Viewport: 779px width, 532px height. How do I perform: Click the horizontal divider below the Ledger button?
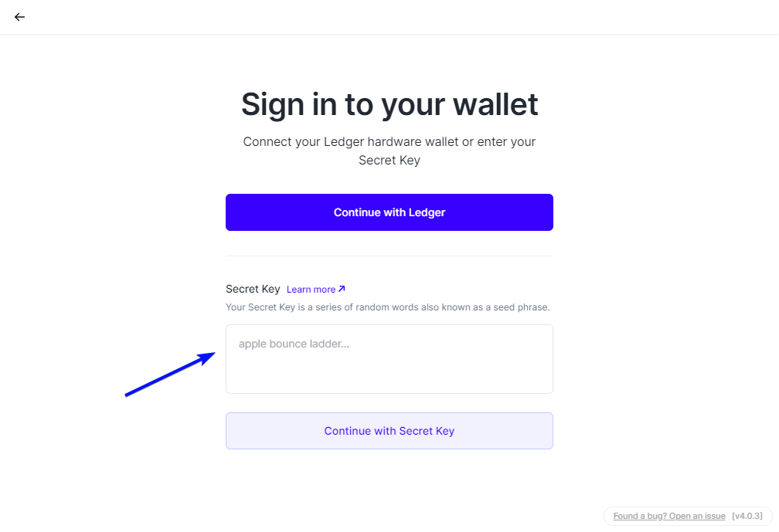tap(389, 256)
